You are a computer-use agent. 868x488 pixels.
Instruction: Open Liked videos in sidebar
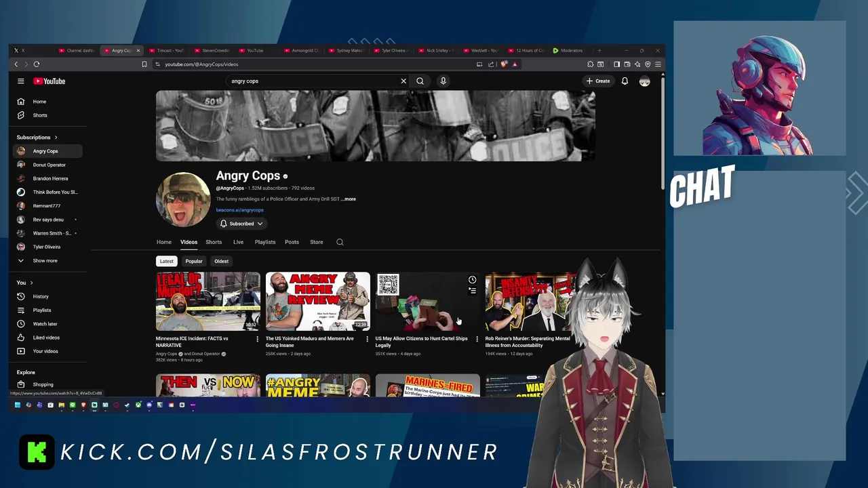click(x=47, y=338)
